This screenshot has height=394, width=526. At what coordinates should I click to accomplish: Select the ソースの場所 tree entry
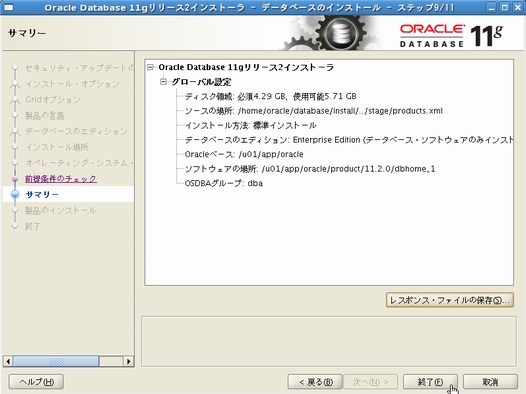313,111
